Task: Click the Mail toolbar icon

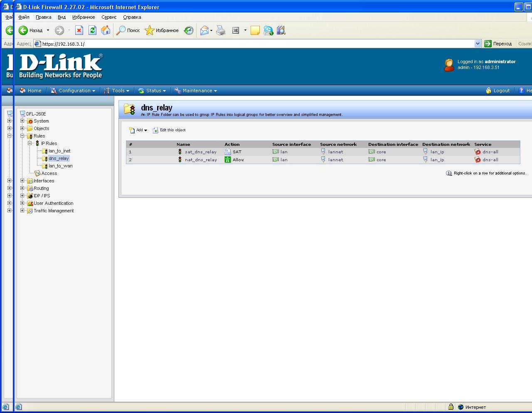Action: point(204,30)
